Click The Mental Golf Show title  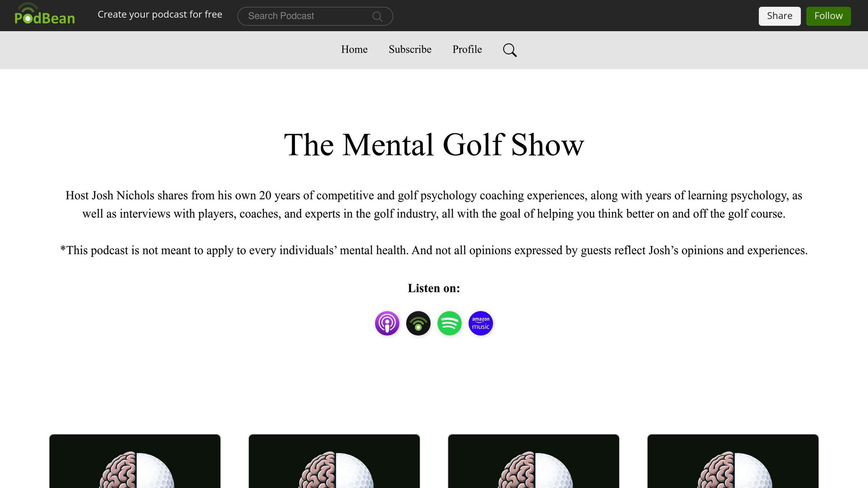434,144
